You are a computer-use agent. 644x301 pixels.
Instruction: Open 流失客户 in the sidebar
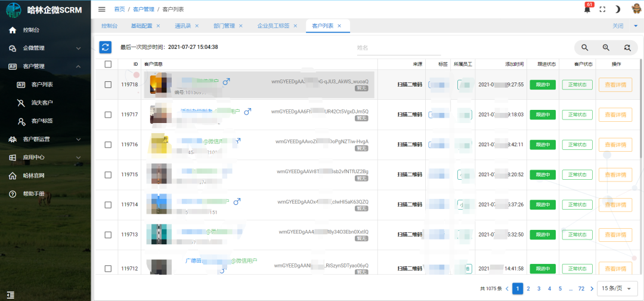[x=42, y=103]
